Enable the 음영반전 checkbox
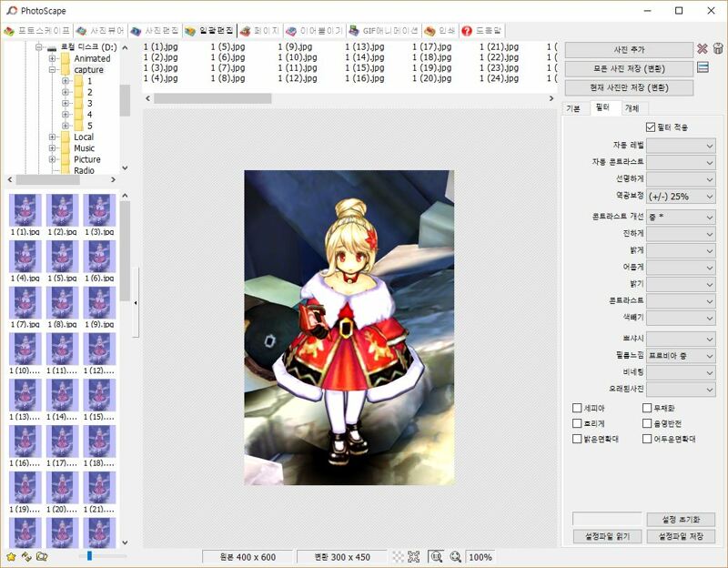 647,423
